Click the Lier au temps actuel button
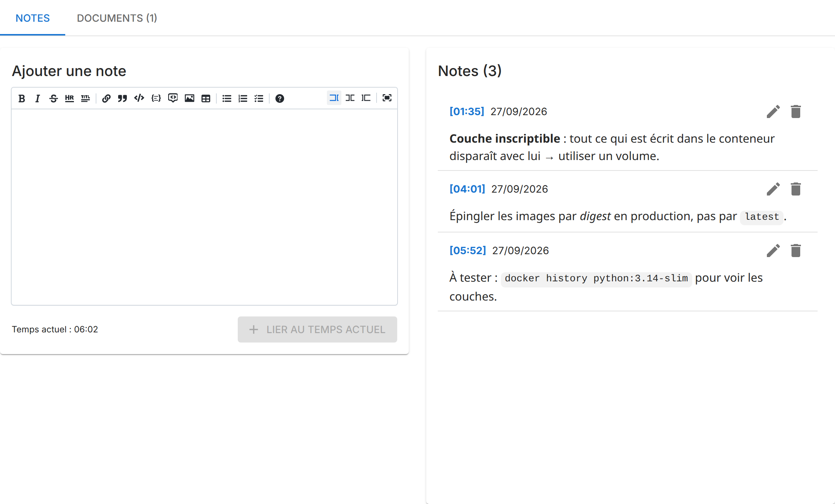 point(317,329)
